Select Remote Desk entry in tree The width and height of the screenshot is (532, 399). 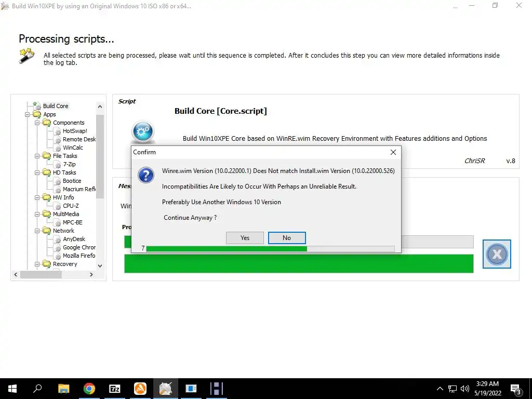[79, 139]
